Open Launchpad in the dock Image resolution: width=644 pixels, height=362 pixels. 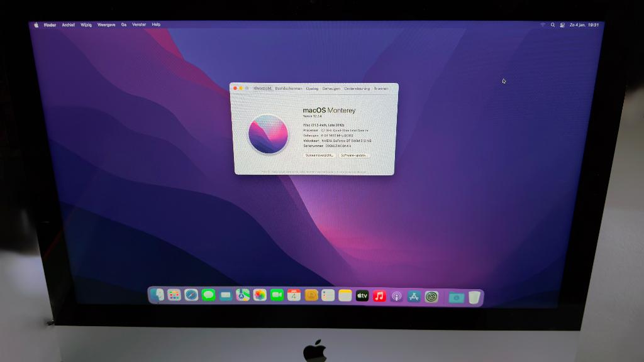pos(174,295)
